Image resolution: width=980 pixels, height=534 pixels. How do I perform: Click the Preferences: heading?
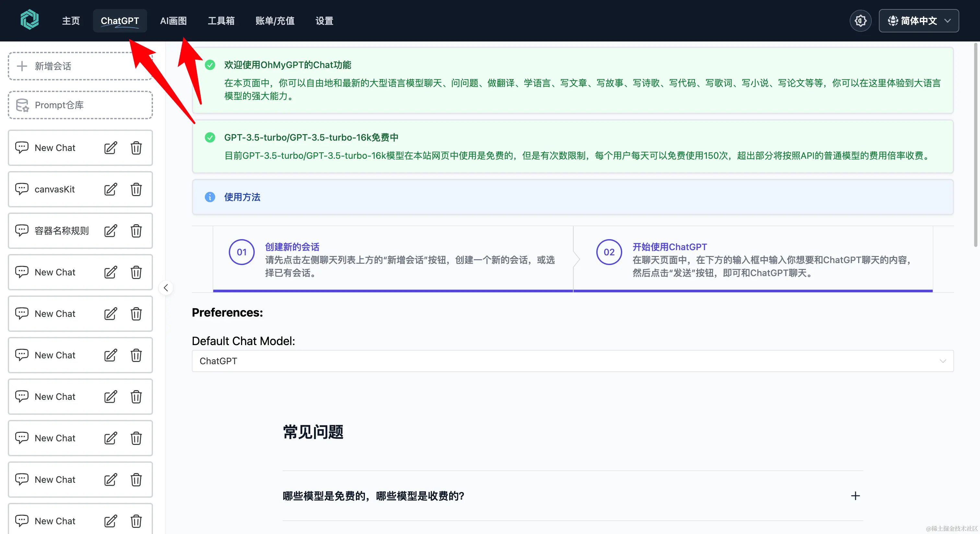pyautogui.click(x=227, y=313)
